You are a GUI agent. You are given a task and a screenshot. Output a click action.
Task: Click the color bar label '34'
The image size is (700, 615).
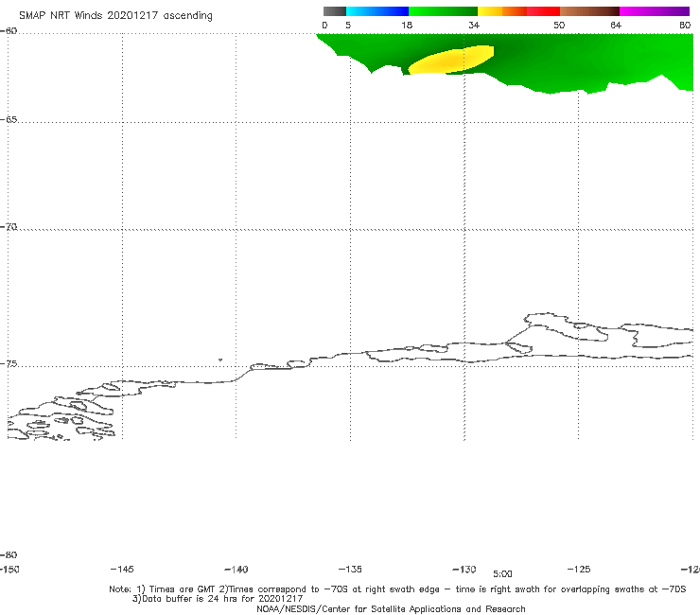tap(474, 25)
